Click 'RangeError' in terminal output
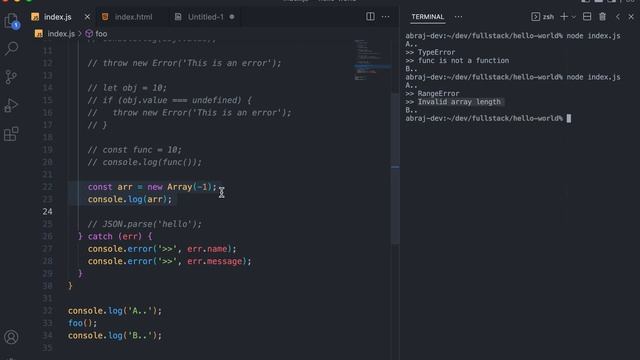 pyautogui.click(x=438, y=93)
